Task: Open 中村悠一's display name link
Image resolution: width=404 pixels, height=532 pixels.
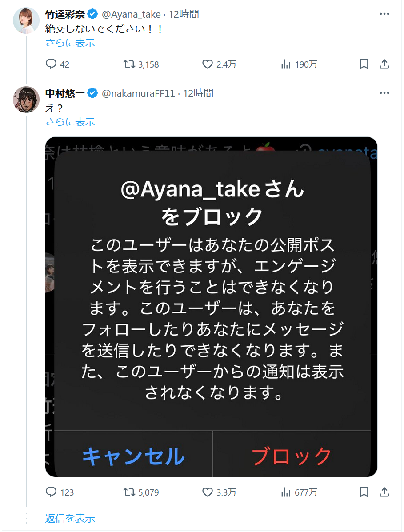Action: (x=66, y=93)
